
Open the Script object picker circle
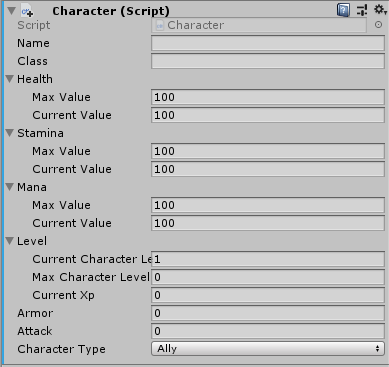click(x=378, y=25)
